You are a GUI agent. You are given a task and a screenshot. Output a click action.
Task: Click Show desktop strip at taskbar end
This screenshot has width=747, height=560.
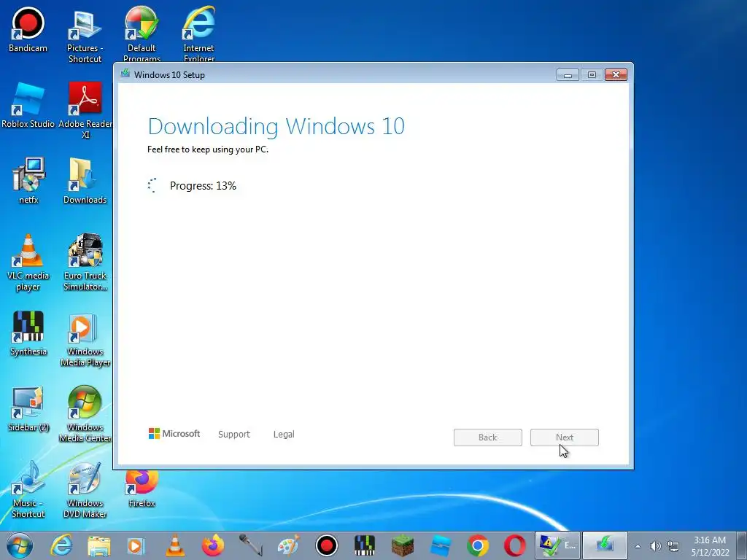coord(742,545)
